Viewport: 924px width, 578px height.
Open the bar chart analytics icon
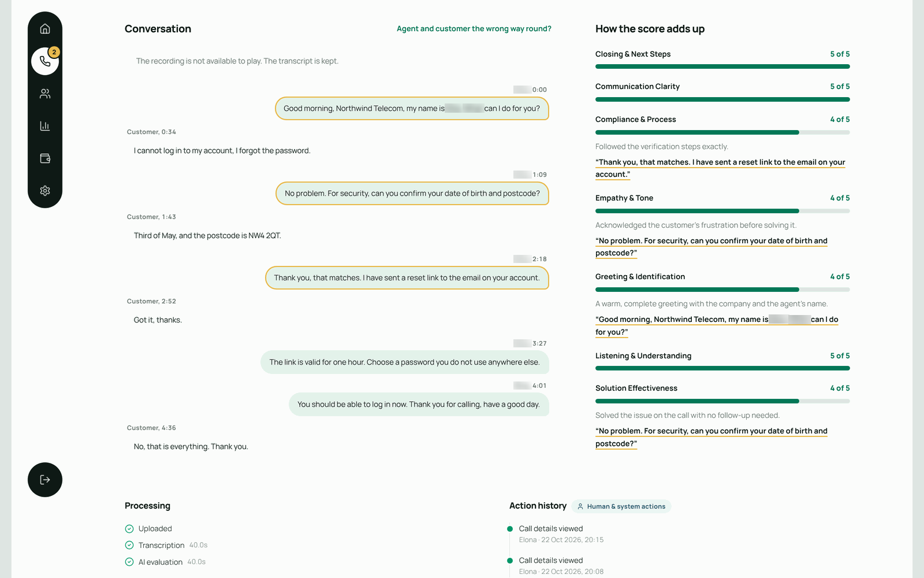click(45, 126)
